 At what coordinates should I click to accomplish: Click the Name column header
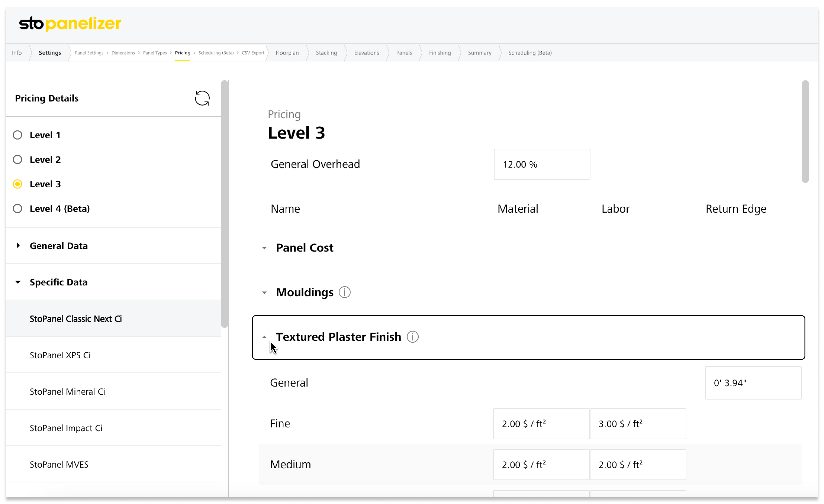(285, 209)
